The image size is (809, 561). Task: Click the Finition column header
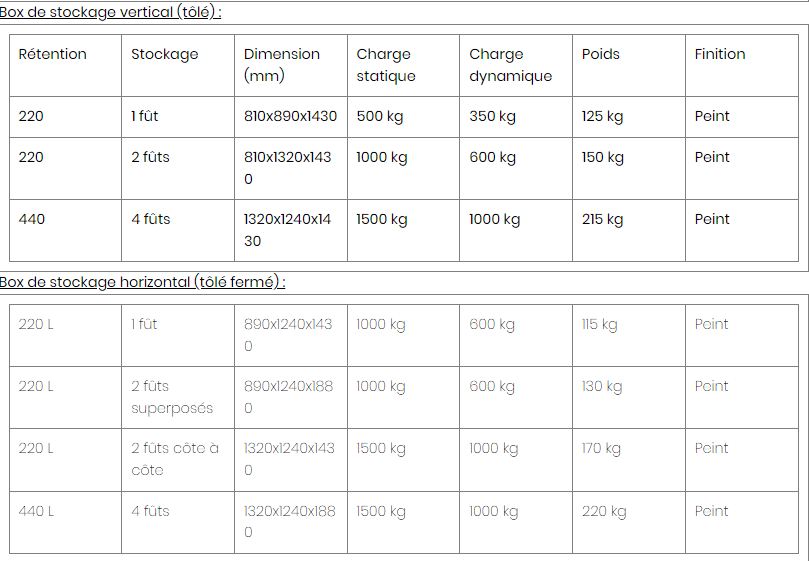(x=720, y=54)
